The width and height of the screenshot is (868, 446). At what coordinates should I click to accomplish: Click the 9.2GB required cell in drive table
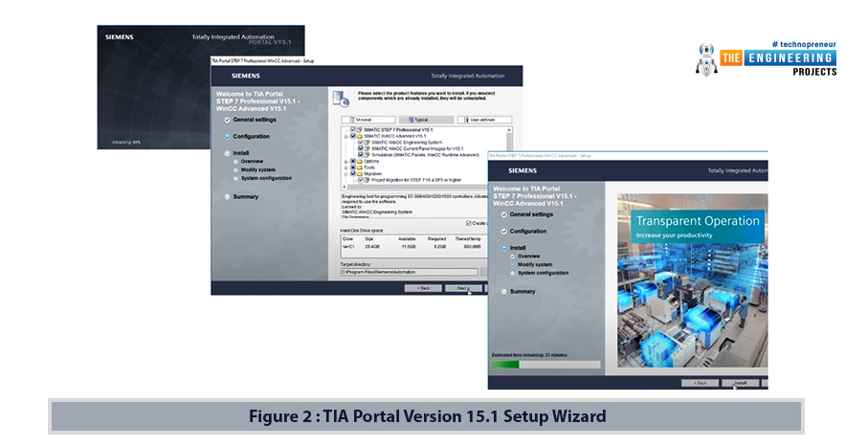coord(439,247)
